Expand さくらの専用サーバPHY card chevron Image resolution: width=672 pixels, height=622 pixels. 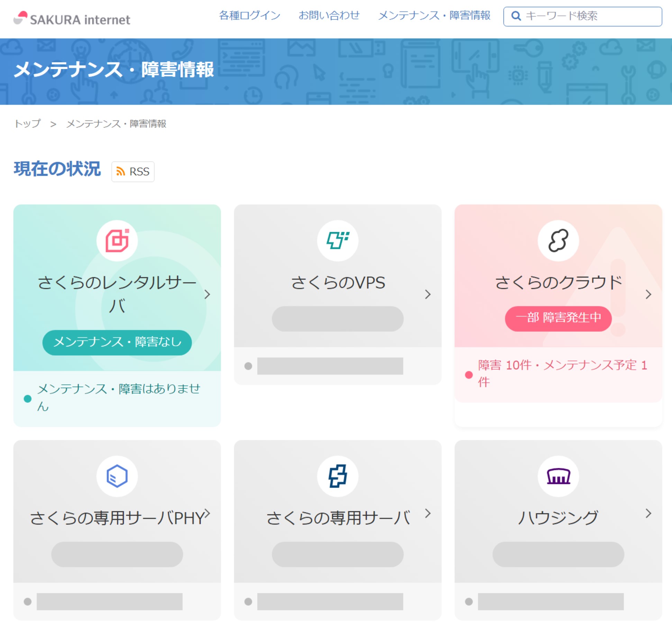207,513
